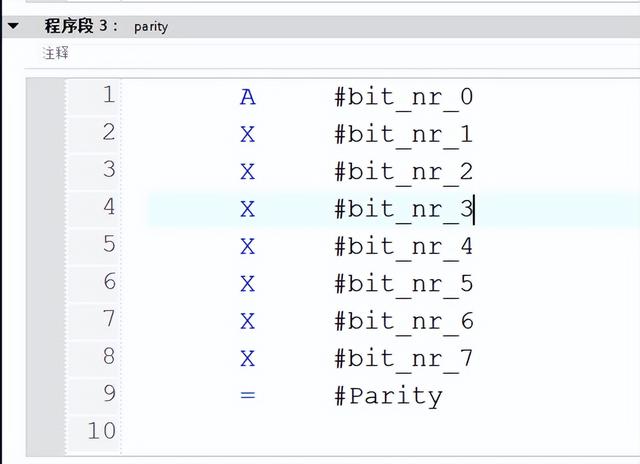
Task: Place cursor in #bit_nr_3 operand
Action: pyautogui.click(x=403, y=210)
